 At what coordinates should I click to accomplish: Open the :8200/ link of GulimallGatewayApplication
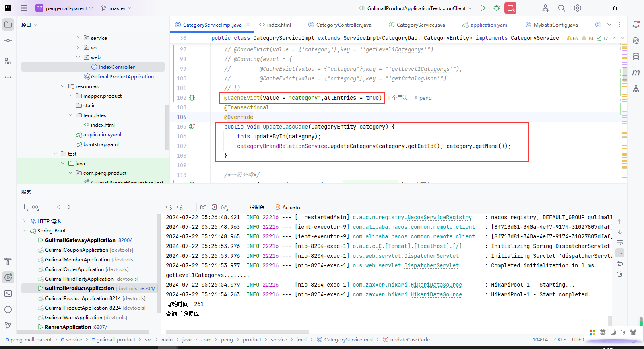pos(124,240)
